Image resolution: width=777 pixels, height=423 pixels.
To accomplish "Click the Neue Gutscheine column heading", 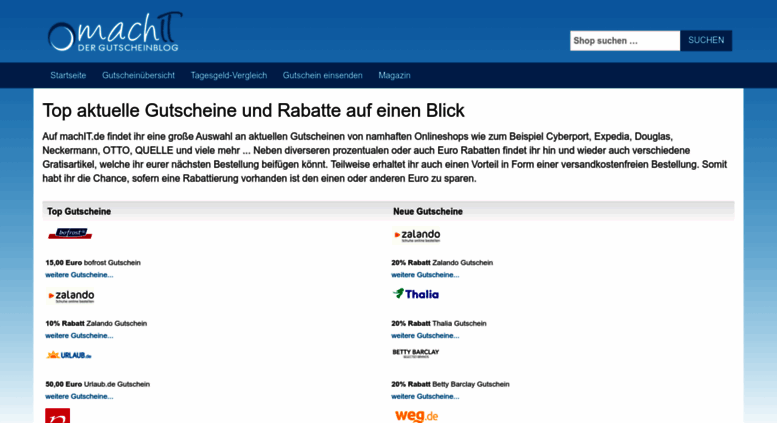I will [x=428, y=212].
